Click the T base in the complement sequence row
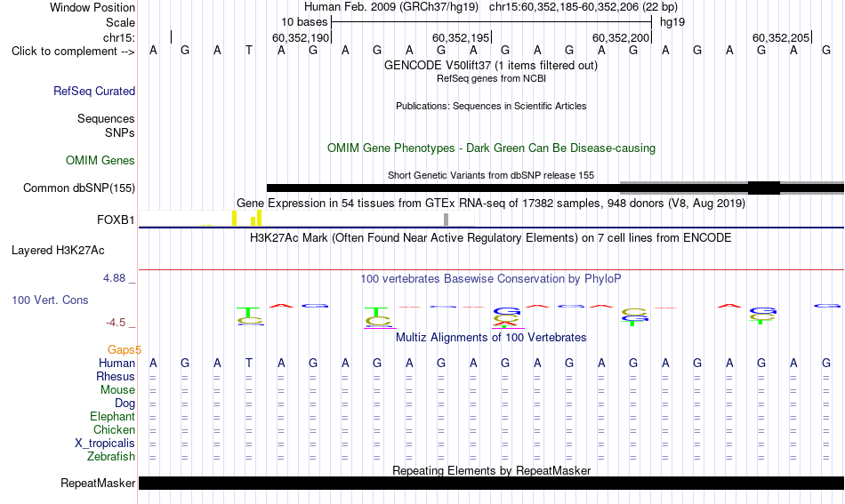The image size is (845, 504). pyautogui.click(x=248, y=51)
